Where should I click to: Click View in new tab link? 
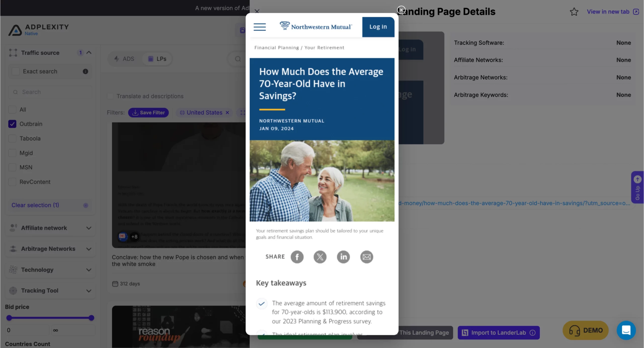pyautogui.click(x=613, y=12)
